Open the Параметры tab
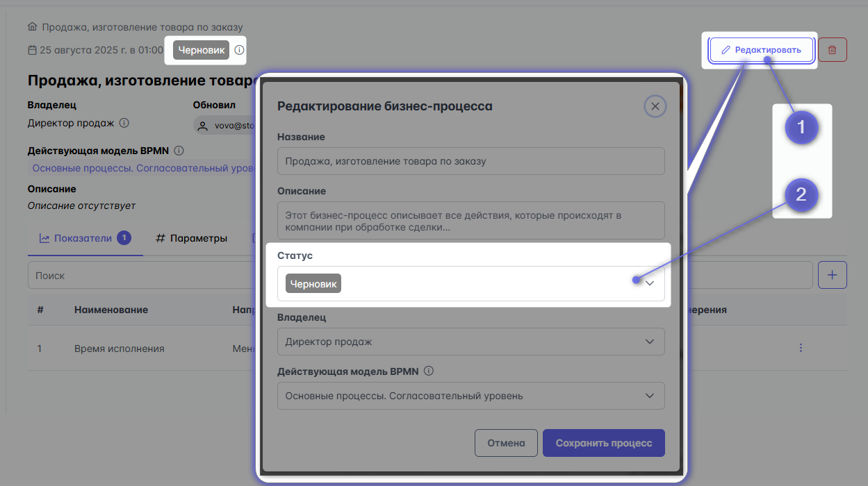Viewport: 868px width, 486px height. coord(191,238)
